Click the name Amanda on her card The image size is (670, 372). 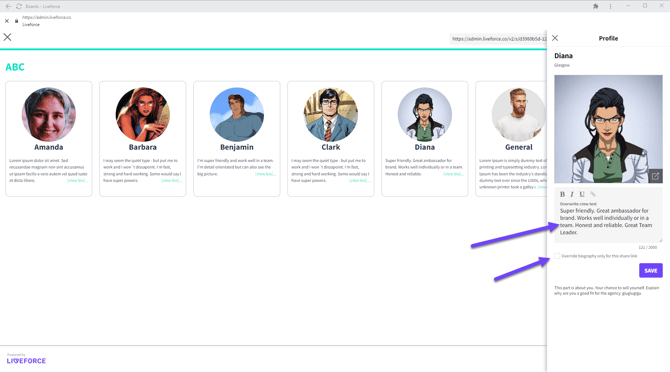(49, 147)
